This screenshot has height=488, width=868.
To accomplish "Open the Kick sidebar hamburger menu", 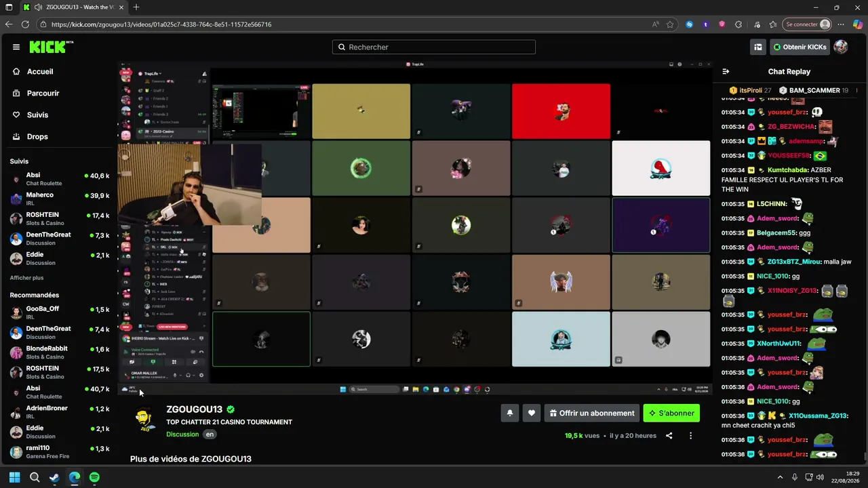I will 16,47.
